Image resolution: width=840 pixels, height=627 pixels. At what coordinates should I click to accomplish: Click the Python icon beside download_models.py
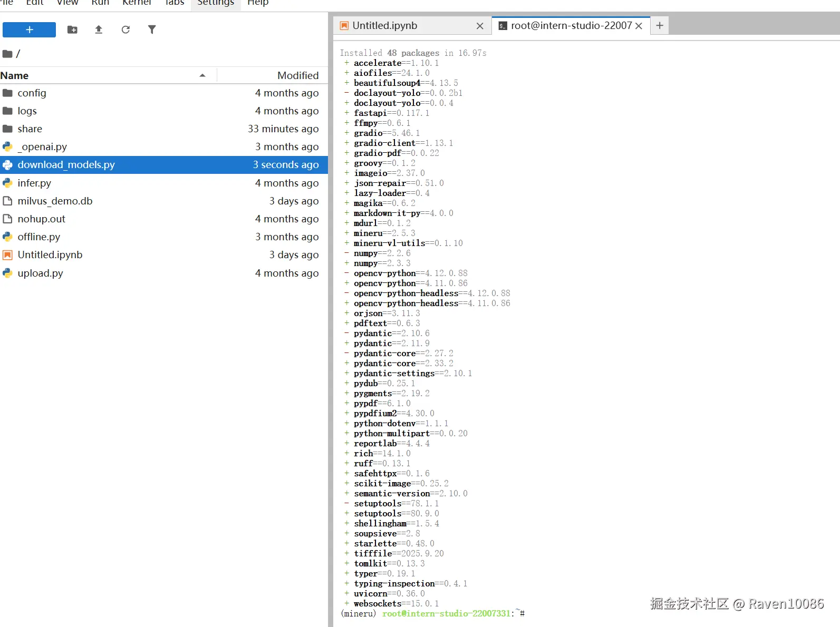7,165
